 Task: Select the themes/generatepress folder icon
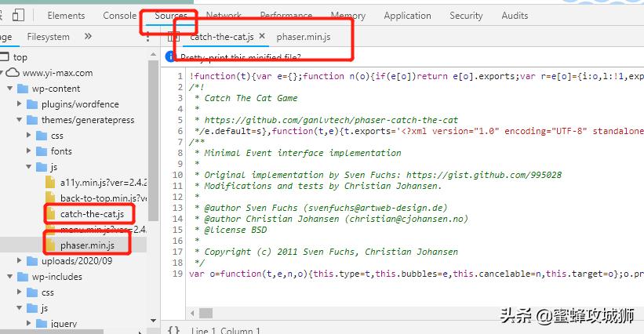coord(32,120)
